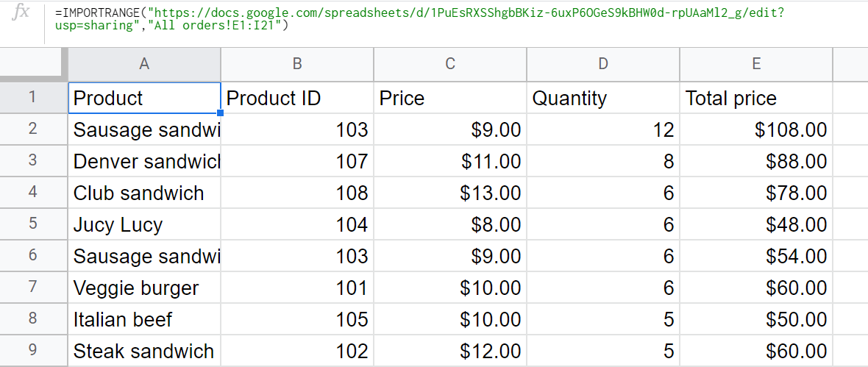Click the 'Product' header cell
The image size is (868, 367).
(x=144, y=98)
